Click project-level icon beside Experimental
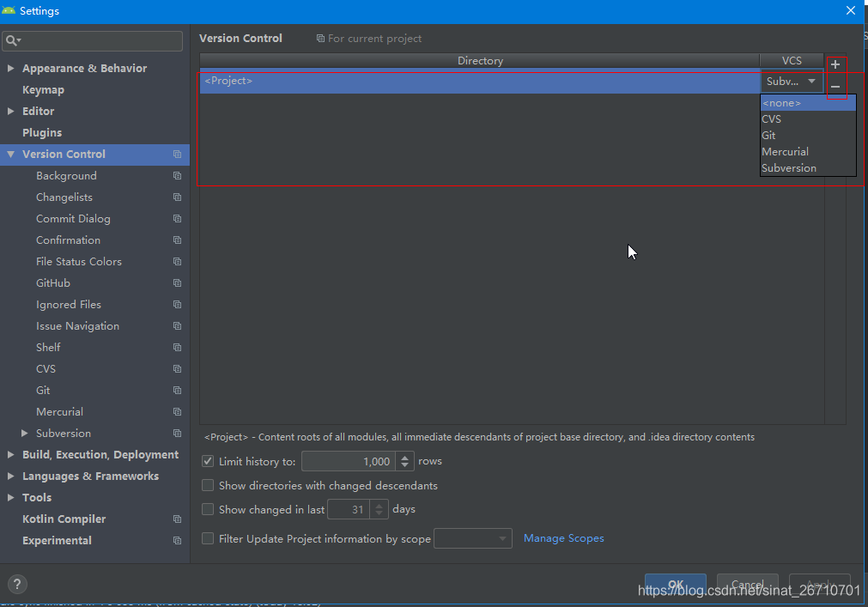The image size is (868, 607). click(177, 541)
